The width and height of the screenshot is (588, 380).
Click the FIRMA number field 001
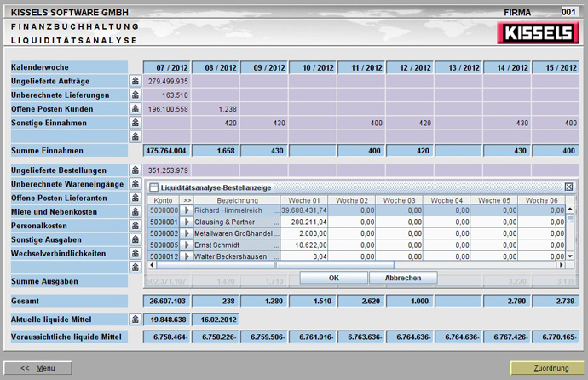click(568, 12)
